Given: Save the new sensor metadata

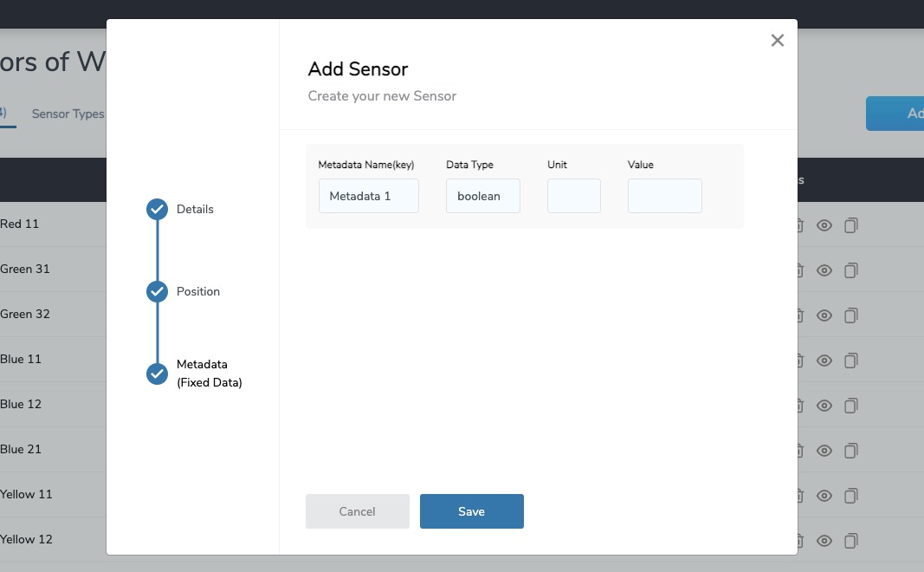Looking at the screenshot, I should (x=471, y=511).
